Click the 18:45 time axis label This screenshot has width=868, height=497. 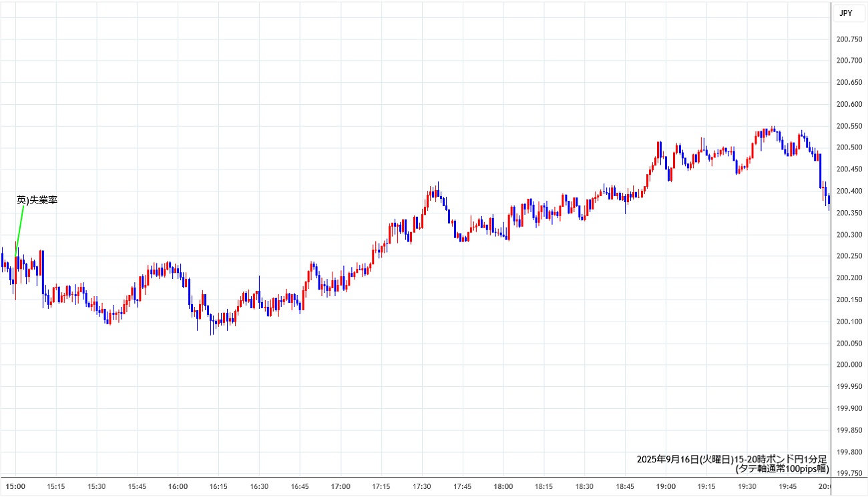625,486
